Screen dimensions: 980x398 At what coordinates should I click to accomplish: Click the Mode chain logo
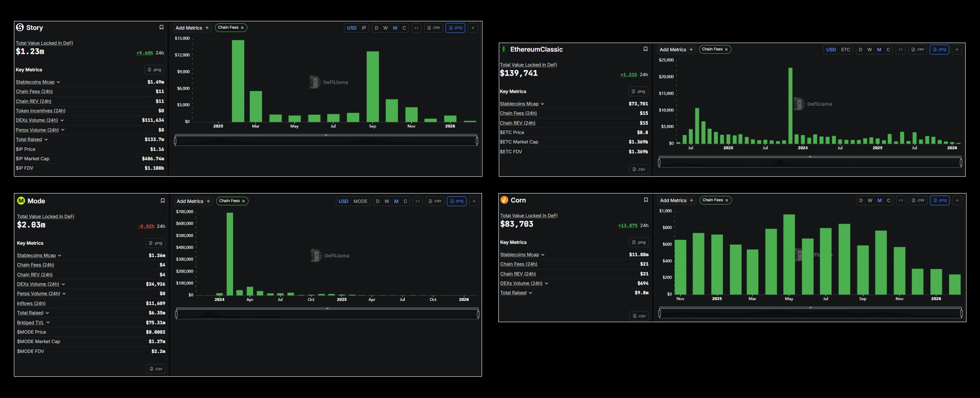[x=21, y=201]
